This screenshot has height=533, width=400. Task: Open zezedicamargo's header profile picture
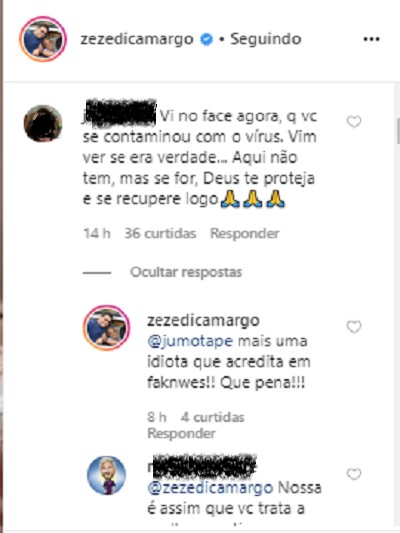click(x=43, y=39)
